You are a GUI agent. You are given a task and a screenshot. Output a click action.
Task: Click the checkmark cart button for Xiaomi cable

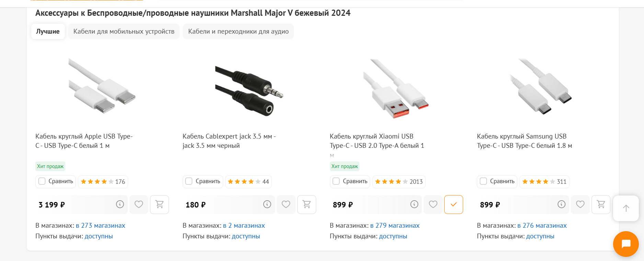click(x=453, y=204)
